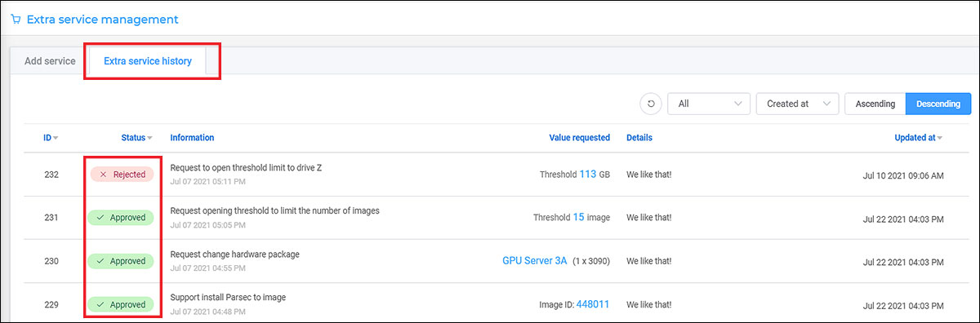Click ID cell 229
Viewport: 980px width, 323px height.
click(x=51, y=304)
